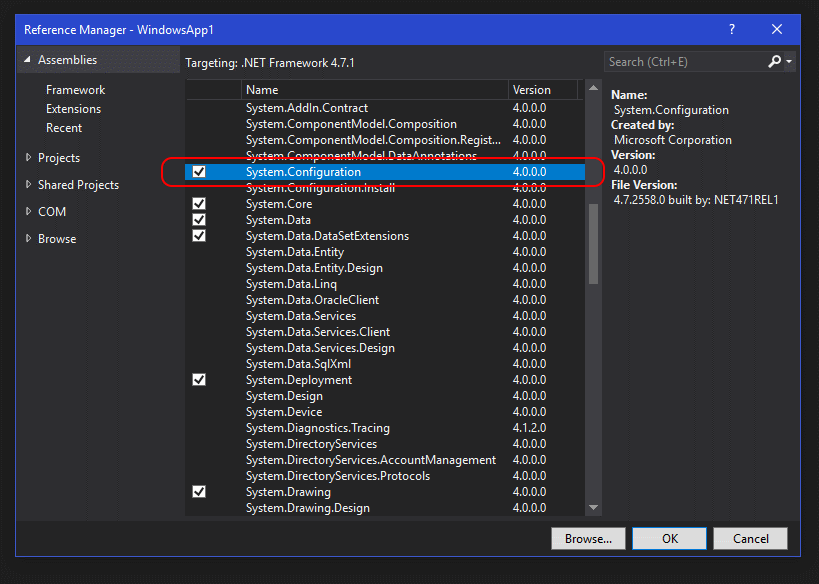The width and height of the screenshot is (819, 584).
Task: Click the scrollbar down arrow
Action: [x=593, y=507]
